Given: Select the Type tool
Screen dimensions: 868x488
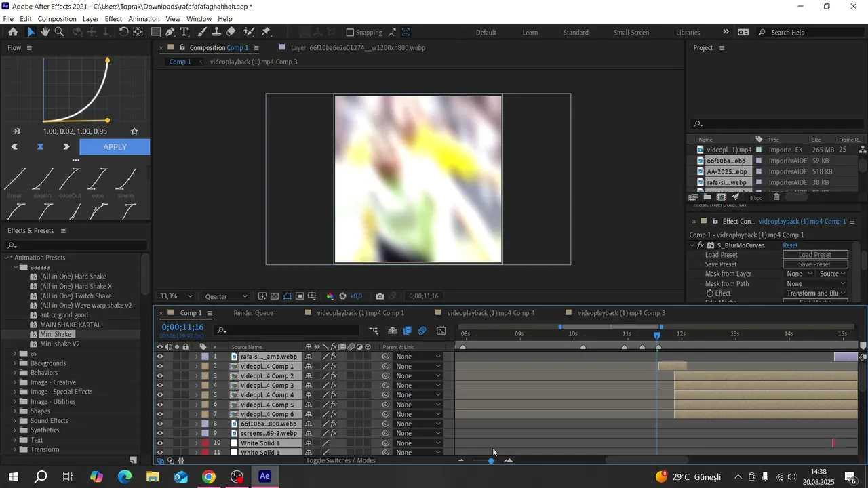Looking at the screenshot, I should pyautogui.click(x=184, y=32).
